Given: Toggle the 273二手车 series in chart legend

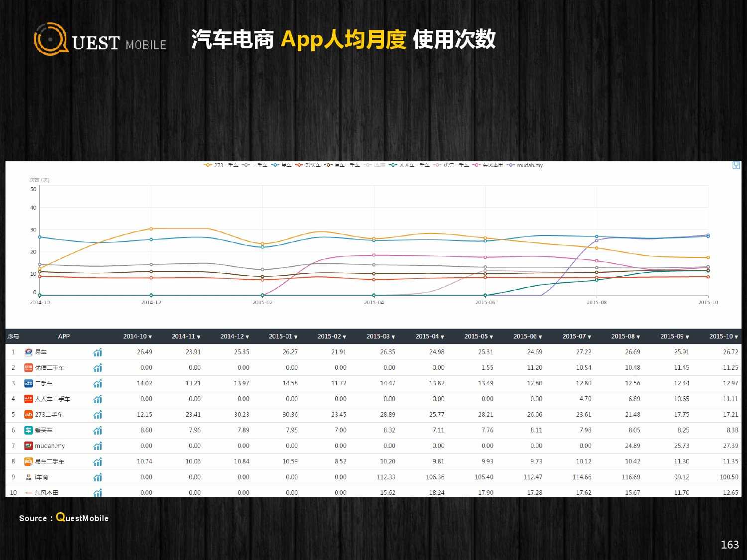Looking at the screenshot, I should (x=221, y=165).
